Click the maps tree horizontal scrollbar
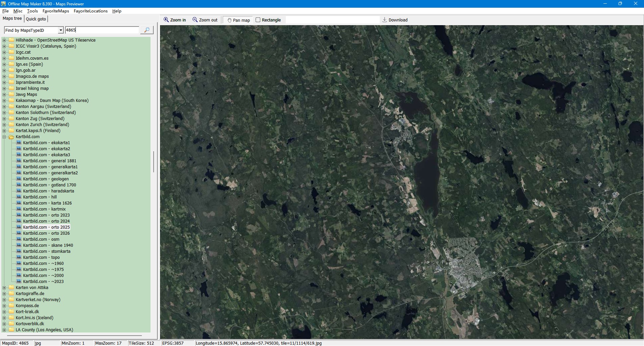The image size is (644, 346). [74, 335]
